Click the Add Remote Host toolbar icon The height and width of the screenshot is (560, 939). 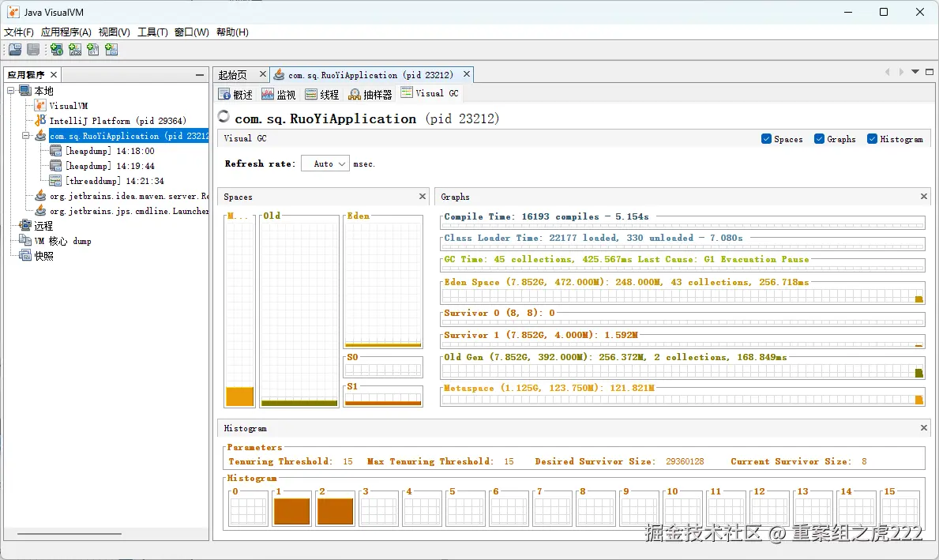point(57,50)
